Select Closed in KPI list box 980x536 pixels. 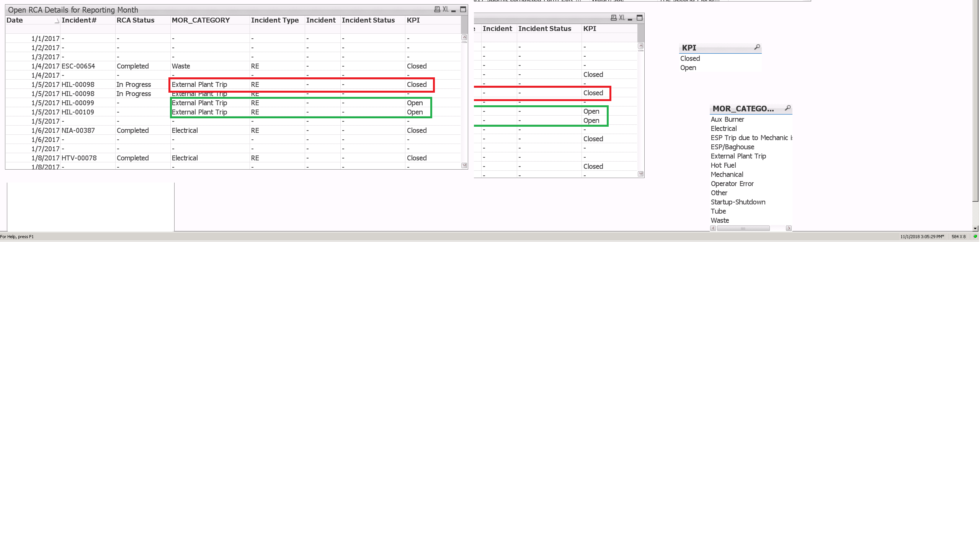(690, 59)
